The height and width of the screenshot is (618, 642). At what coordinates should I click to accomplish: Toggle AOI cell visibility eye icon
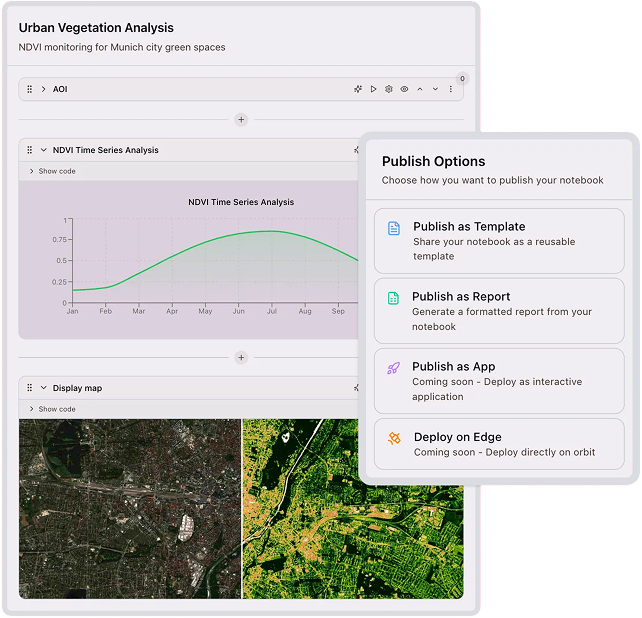coord(404,89)
